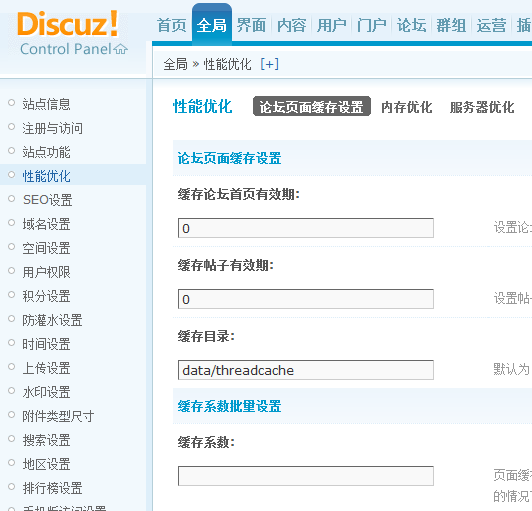Click the 论坛页面缓存设置 tab button
Viewport: 532px width, 511px height.
[x=312, y=106]
